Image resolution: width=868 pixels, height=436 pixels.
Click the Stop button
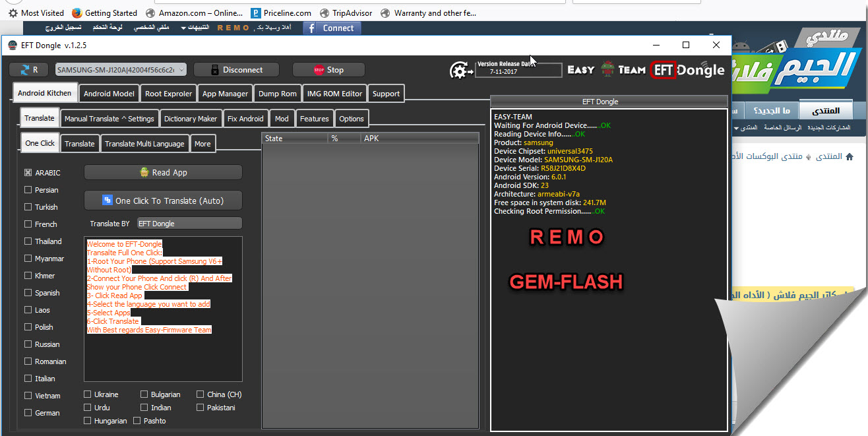click(x=328, y=70)
